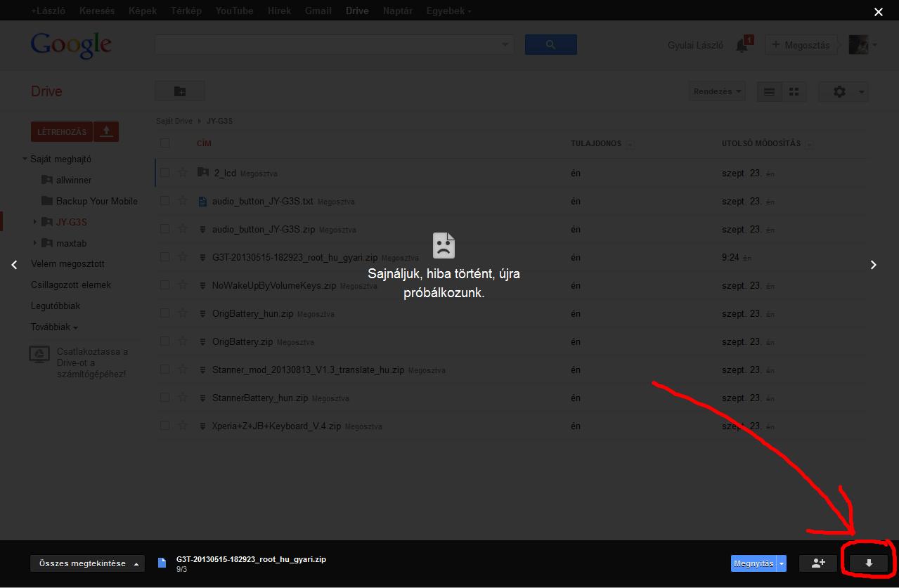Star the NoWakeUpByVolumeKeys.zip file
Viewport: 899px width, 588px height.
point(183,285)
